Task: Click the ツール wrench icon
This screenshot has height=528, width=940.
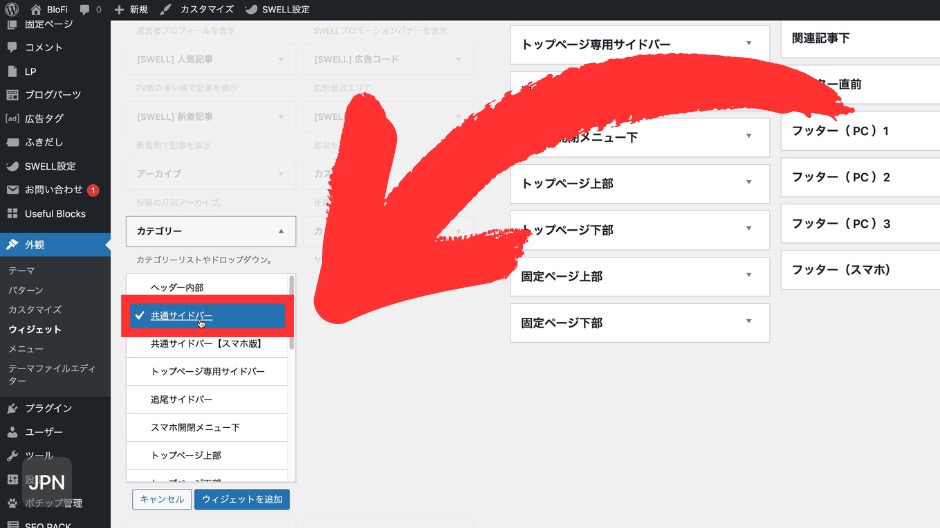Action: tap(12, 455)
